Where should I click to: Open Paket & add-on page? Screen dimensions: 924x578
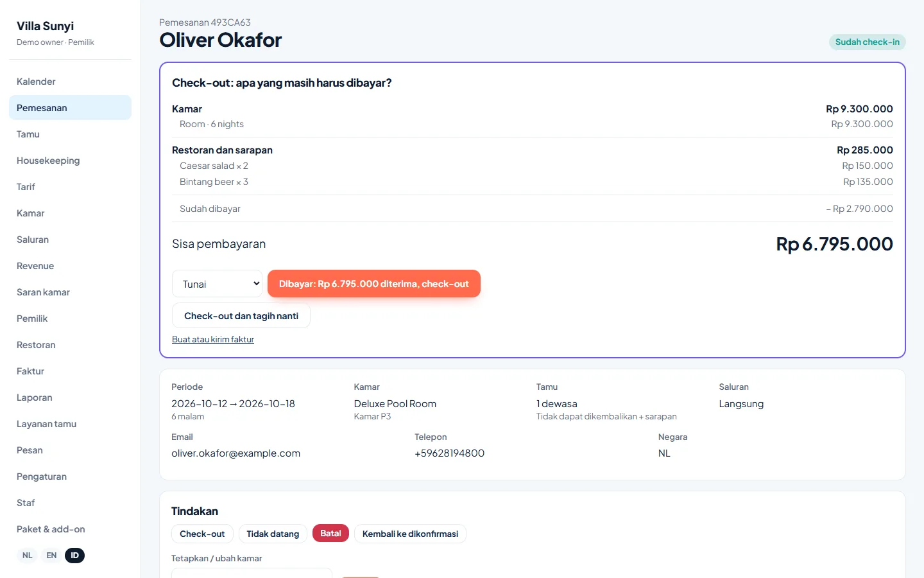click(70, 529)
